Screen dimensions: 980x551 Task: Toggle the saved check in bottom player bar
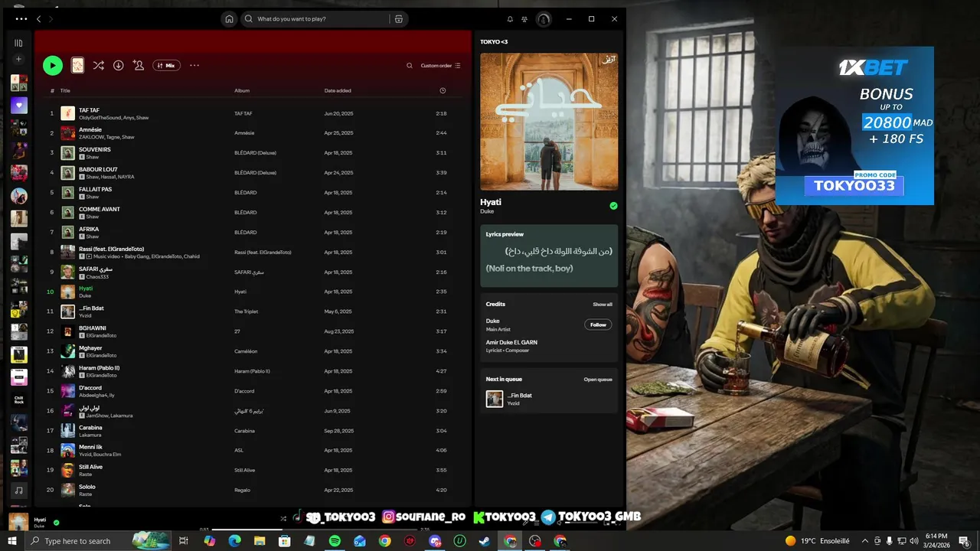(57, 523)
